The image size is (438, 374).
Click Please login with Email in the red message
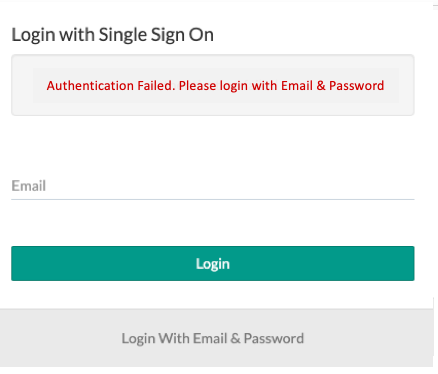click(246, 86)
